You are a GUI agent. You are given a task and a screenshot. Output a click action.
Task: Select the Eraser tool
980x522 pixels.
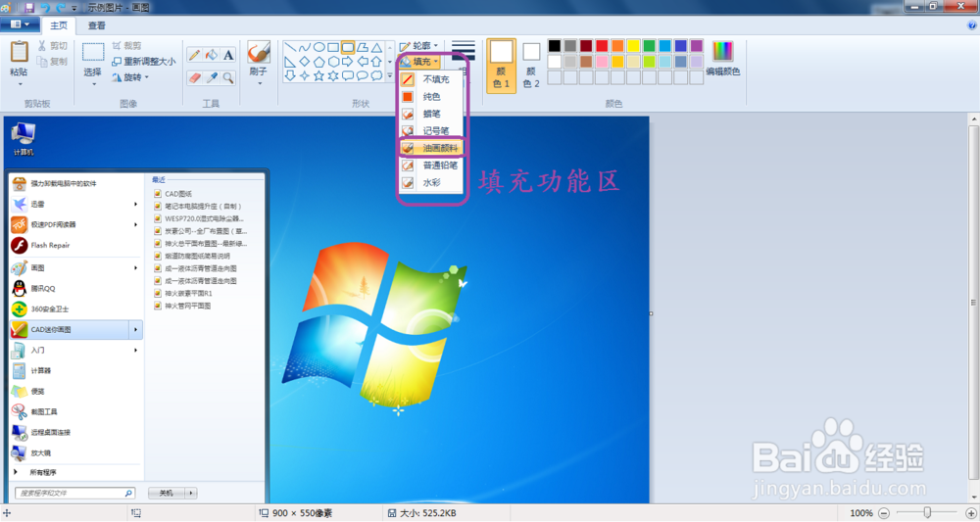tap(194, 78)
